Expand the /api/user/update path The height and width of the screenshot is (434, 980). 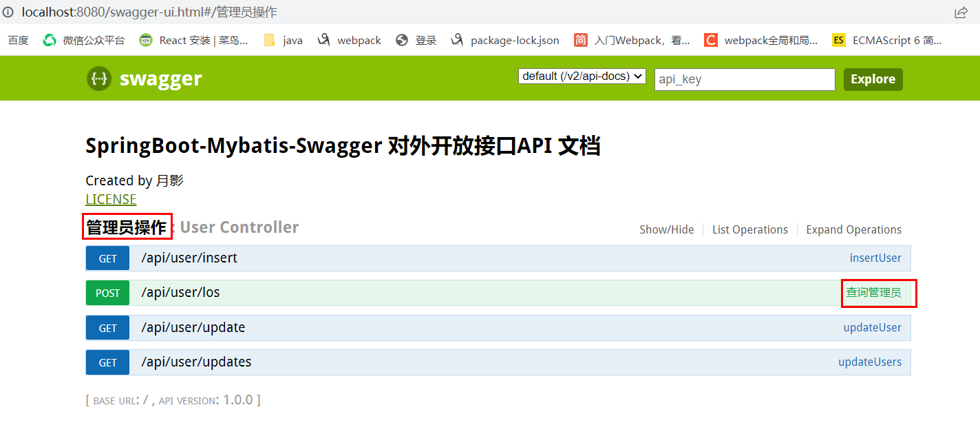coord(193,327)
